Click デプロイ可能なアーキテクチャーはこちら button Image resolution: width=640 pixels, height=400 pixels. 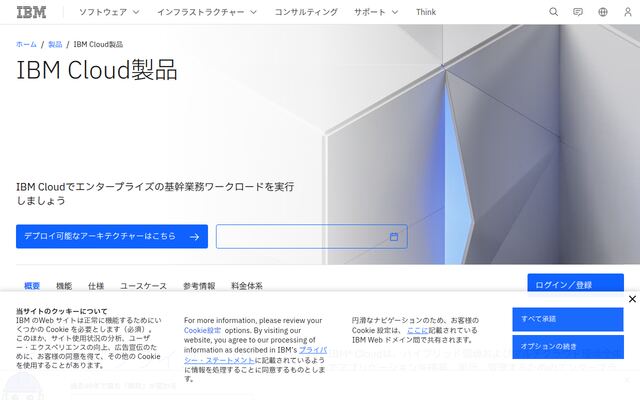[112, 236]
